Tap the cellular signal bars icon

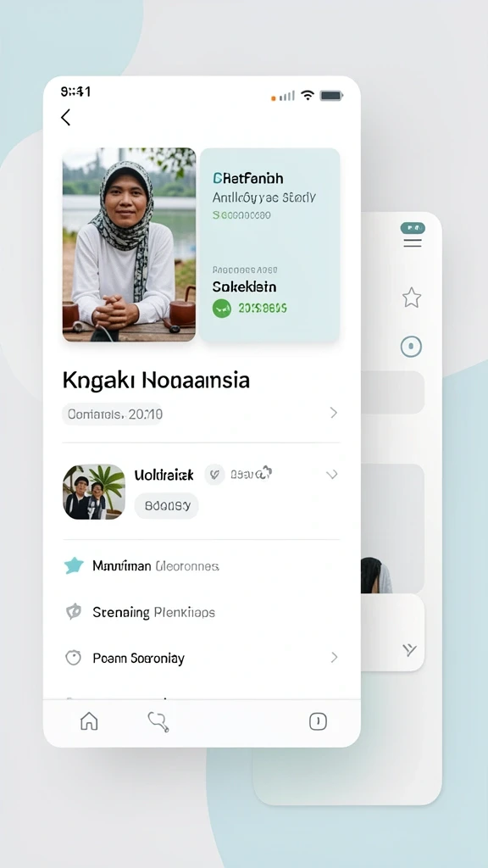pyautogui.click(x=286, y=97)
